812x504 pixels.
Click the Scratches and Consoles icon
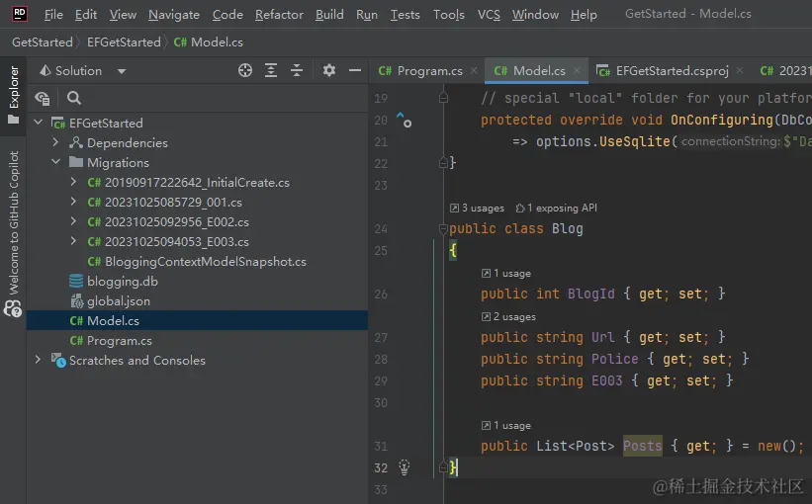58,360
